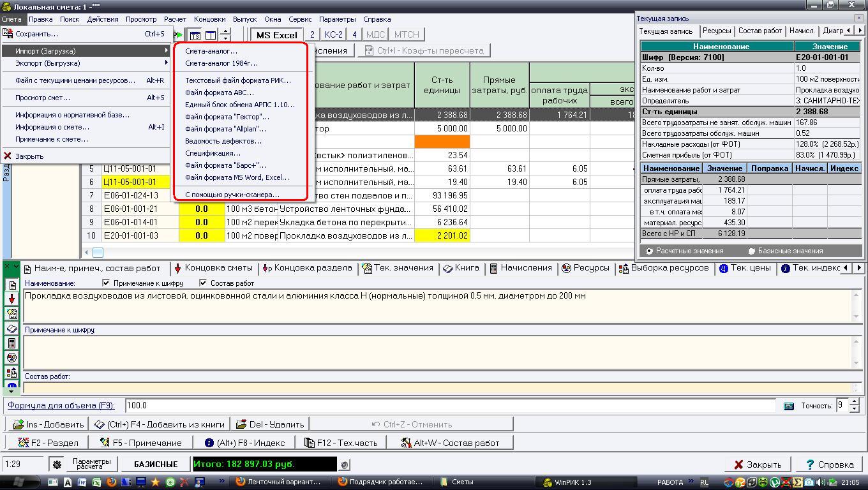Screen dimensions: 868x490
Task: Click the book icon in left sidebar
Action: click(12, 329)
